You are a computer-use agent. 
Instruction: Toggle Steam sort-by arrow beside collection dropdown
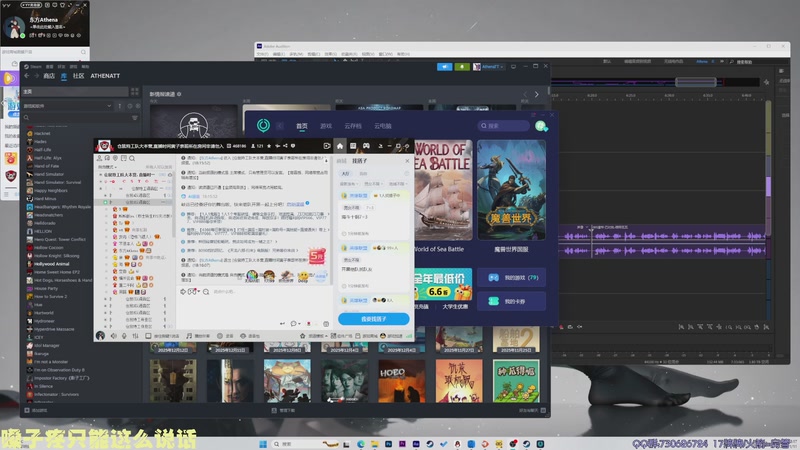point(120,106)
